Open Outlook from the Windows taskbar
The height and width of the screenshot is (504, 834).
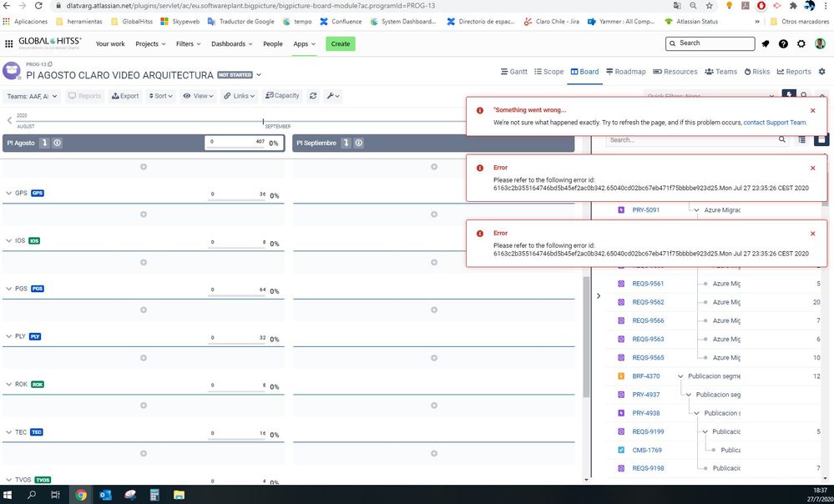coord(105,495)
